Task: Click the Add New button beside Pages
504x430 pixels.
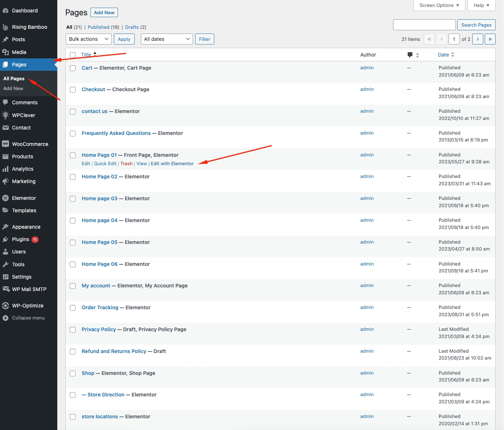Action: point(104,12)
